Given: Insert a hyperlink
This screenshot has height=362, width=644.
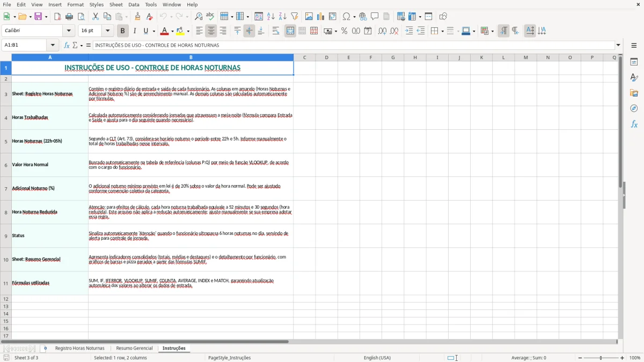Looking at the screenshot, I should [363, 17].
